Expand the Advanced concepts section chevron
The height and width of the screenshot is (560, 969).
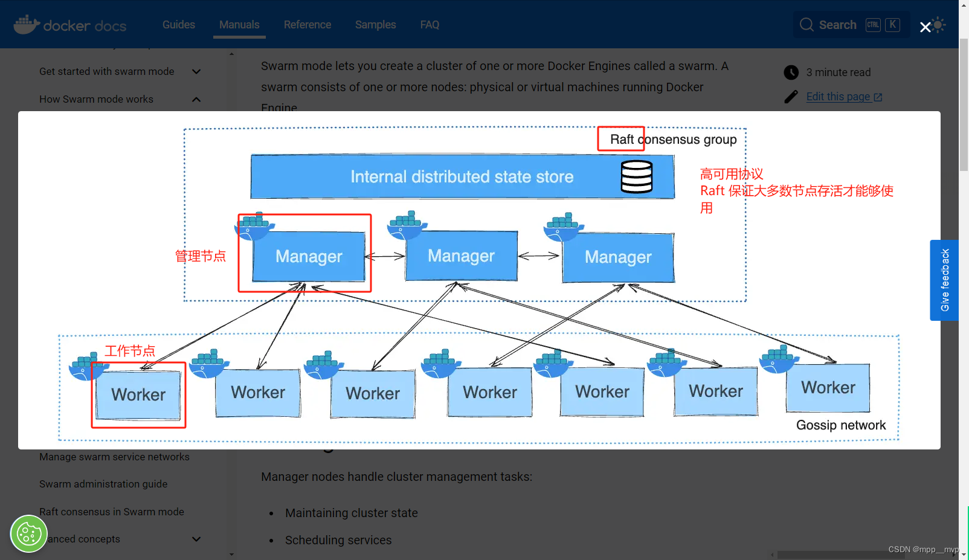(196, 539)
